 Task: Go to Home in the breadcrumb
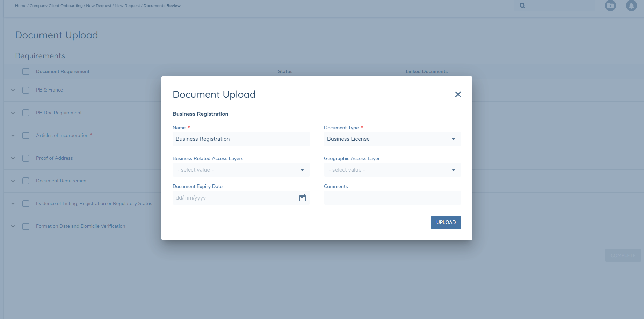click(21, 6)
